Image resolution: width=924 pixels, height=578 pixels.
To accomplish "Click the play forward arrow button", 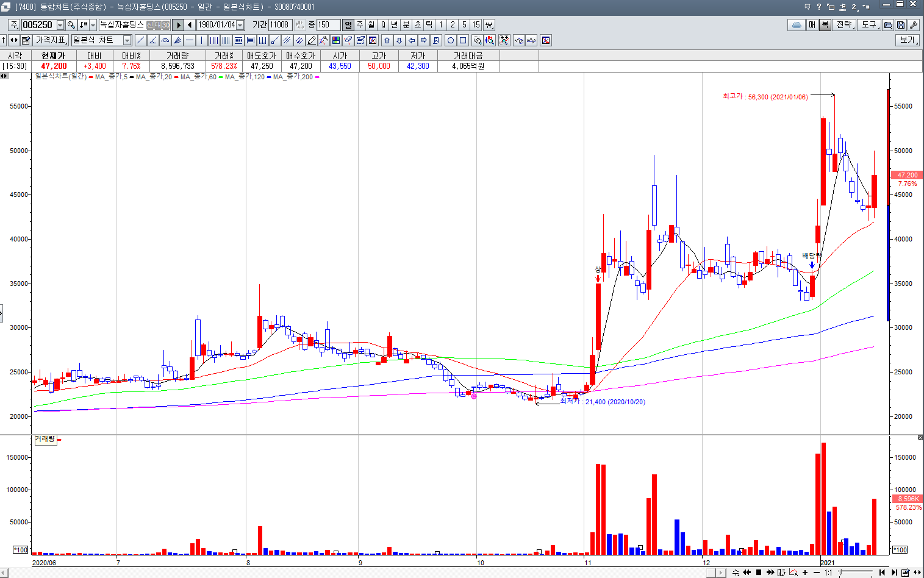I will (x=178, y=25).
